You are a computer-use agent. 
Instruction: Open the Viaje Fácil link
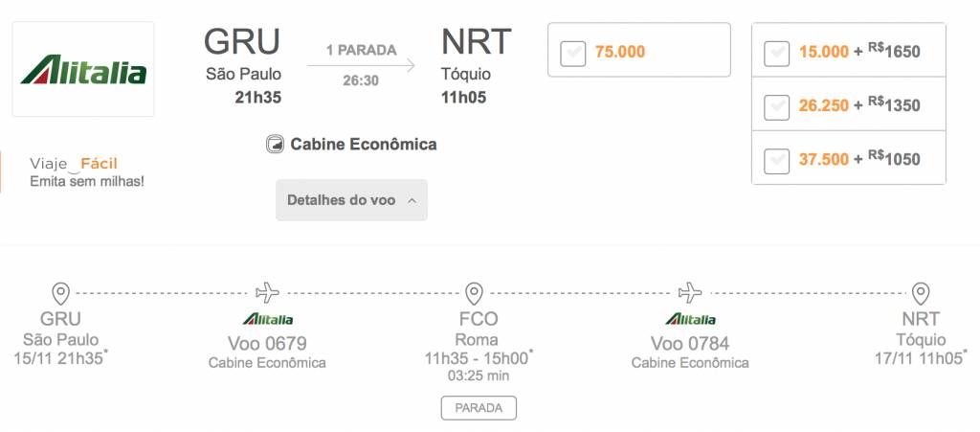74,165
